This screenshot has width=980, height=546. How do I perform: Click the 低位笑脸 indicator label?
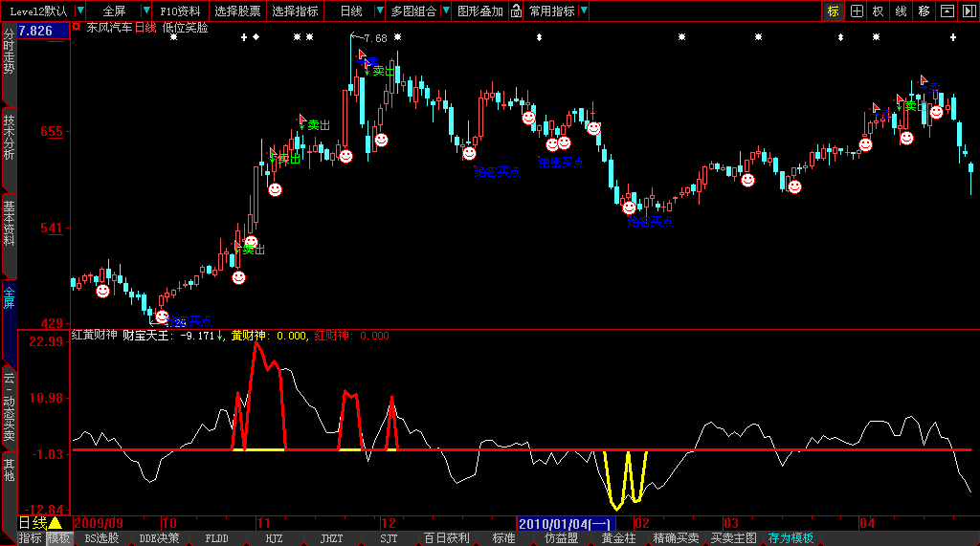click(185, 28)
